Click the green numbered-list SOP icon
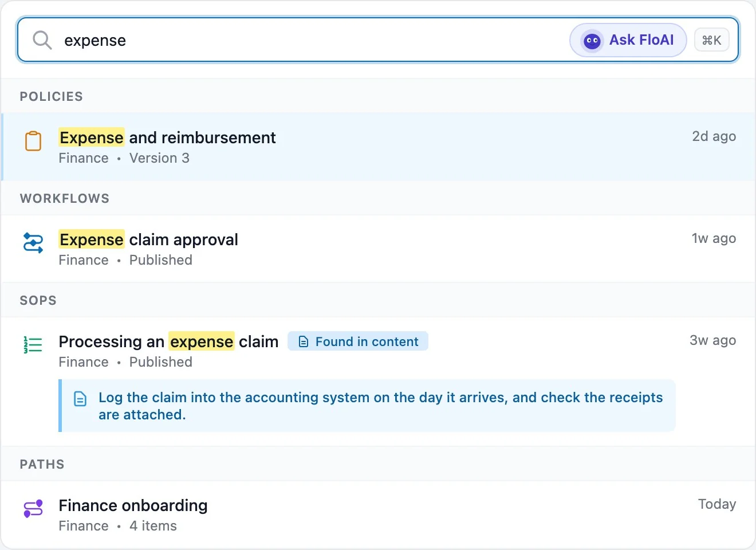The image size is (756, 550). point(33,344)
